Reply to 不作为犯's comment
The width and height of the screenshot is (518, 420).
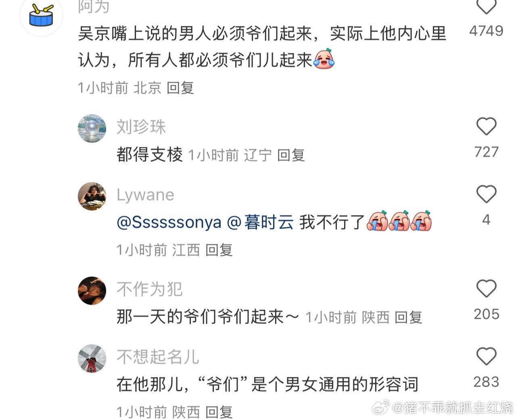coord(408,317)
